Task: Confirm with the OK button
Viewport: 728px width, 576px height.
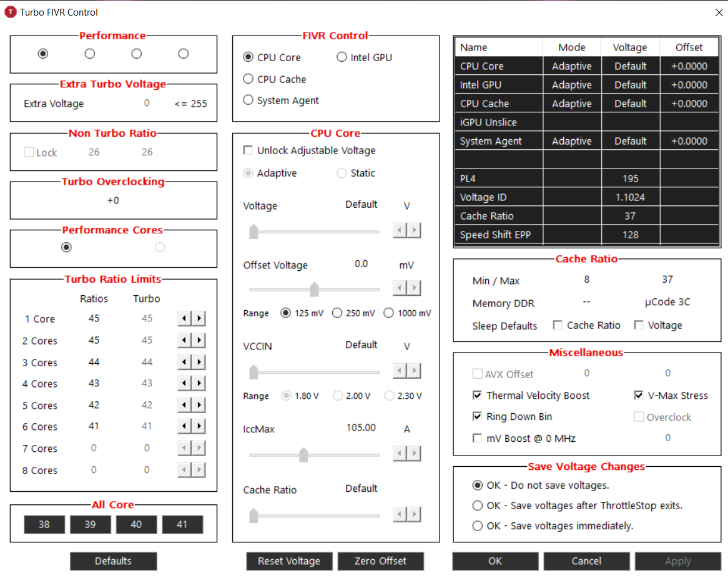Action: pyautogui.click(x=495, y=560)
